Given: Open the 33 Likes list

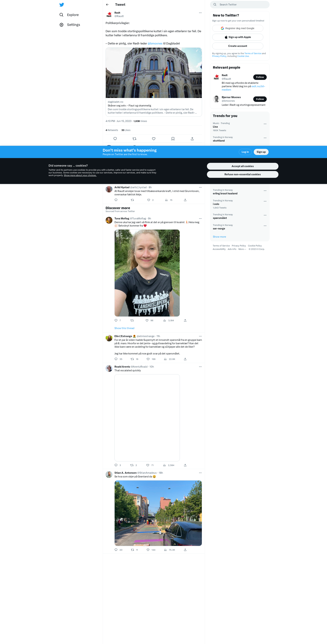Looking at the screenshot, I should (x=126, y=130).
